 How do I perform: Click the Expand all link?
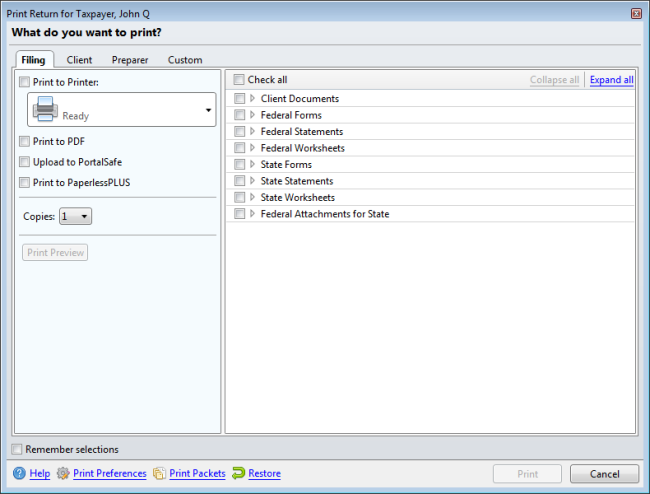pos(611,80)
